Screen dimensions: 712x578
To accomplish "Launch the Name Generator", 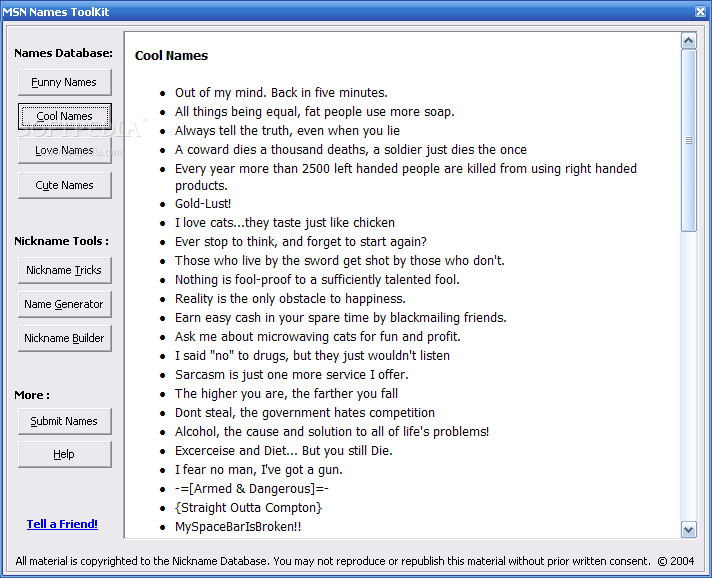I will click(x=64, y=304).
